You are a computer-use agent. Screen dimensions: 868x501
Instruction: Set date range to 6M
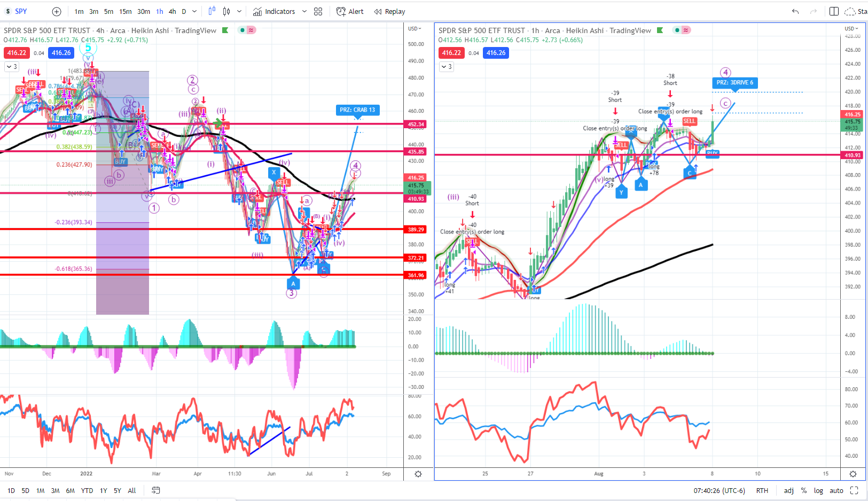tap(70, 490)
